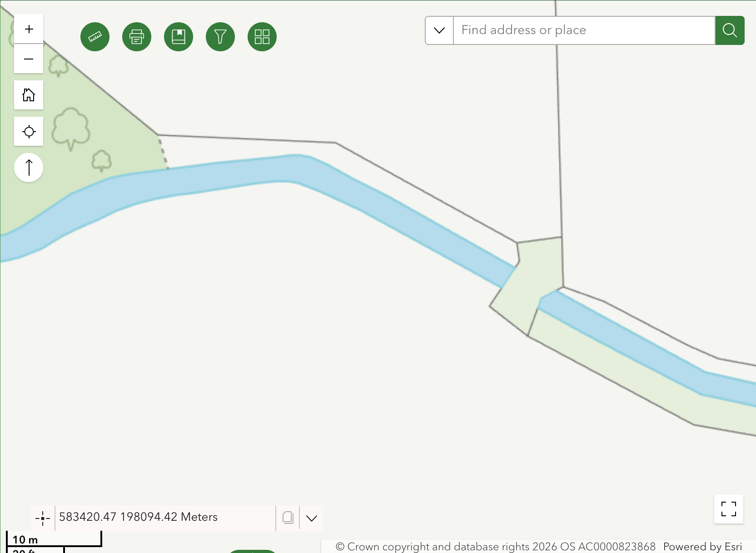Reset map orientation with the north arrow
This screenshot has height=553, width=756.
tap(29, 168)
